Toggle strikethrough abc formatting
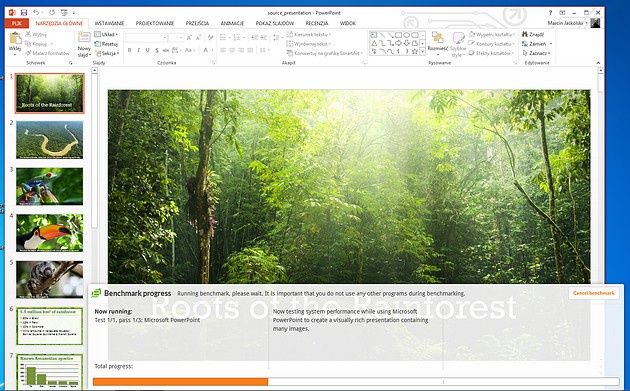The width and height of the screenshot is (630, 391). (166, 50)
